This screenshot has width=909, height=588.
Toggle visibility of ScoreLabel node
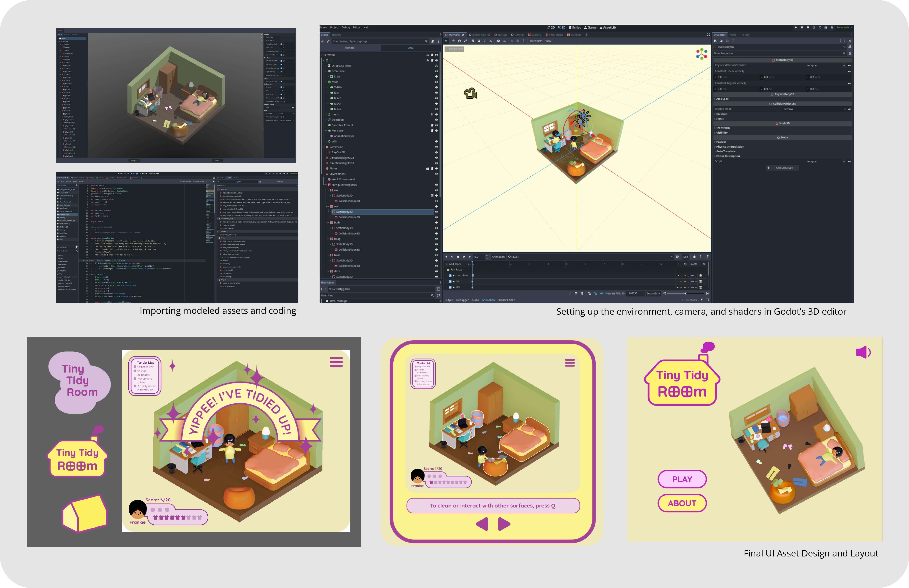[436, 71]
